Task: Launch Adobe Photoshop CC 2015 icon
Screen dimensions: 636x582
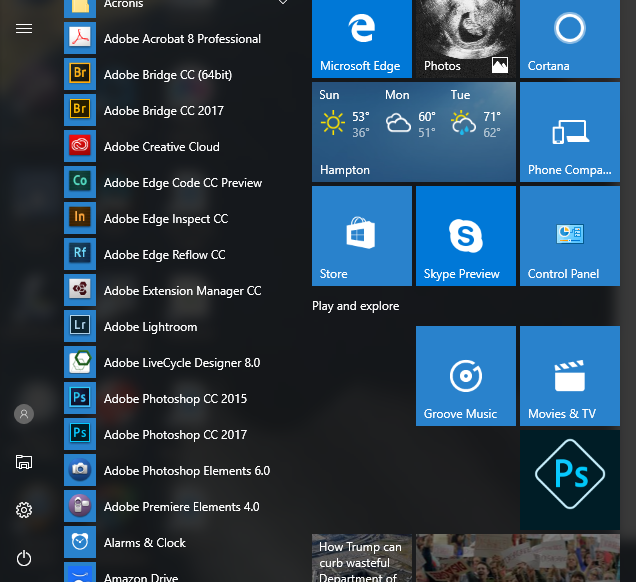Action: coord(80,398)
